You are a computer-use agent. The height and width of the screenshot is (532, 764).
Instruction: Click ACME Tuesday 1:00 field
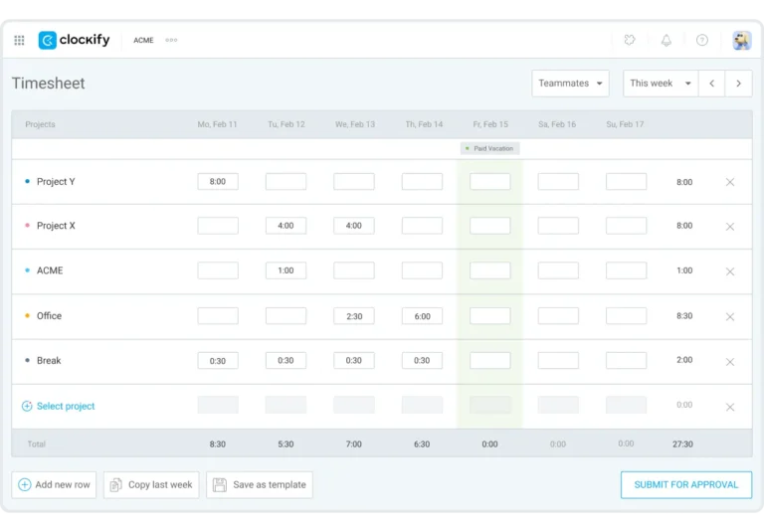coord(286,270)
